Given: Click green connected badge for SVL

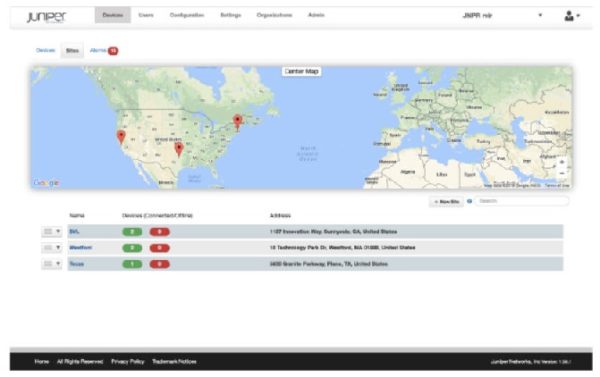Looking at the screenshot, I should point(132,232).
